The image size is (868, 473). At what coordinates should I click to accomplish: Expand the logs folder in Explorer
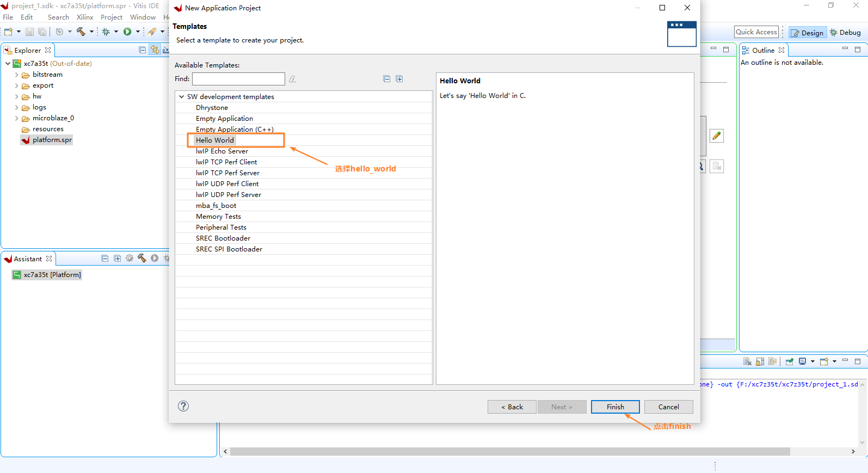tap(16, 107)
